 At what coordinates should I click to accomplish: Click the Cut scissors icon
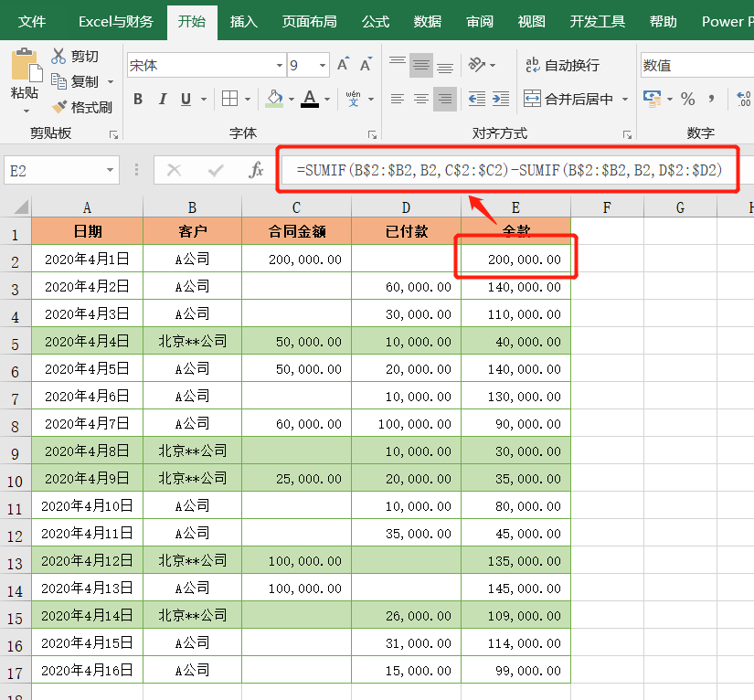[58, 57]
